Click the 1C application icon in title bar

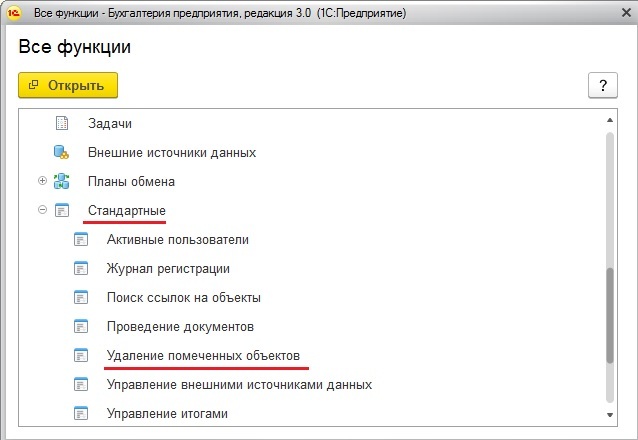15,14
